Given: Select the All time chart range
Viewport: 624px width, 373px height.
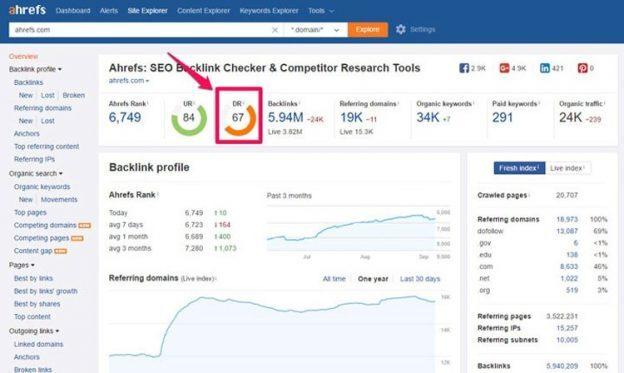Looking at the screenshot, I should click(x=334, y=279).
